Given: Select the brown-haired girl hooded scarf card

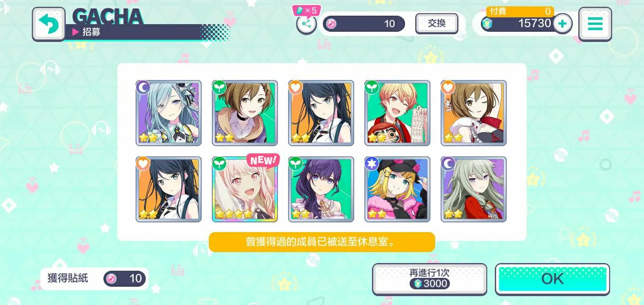Looking at the screenshot, I should point(245,113).
